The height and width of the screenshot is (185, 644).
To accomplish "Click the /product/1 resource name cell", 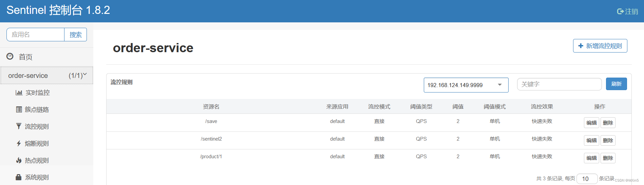I will tap(211, 157).
